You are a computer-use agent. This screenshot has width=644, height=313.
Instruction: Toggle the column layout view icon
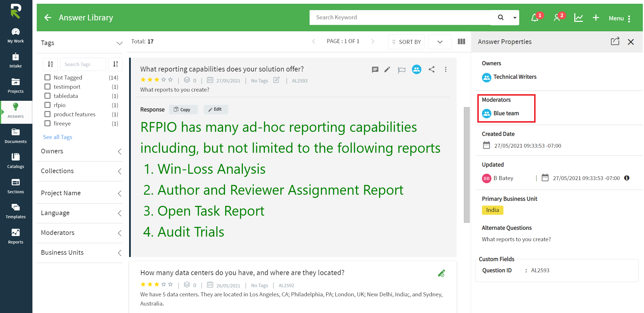click(461, 42)
